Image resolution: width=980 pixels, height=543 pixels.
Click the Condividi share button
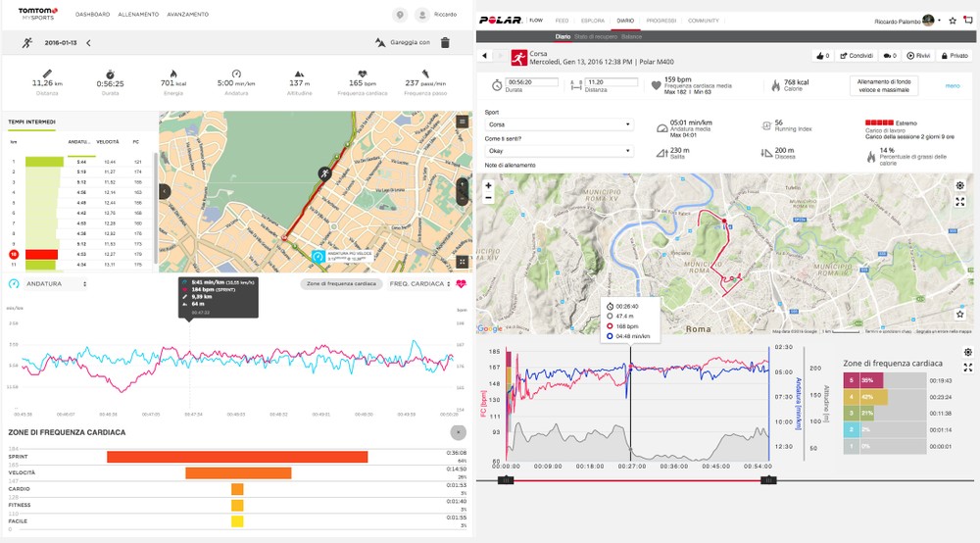click(857, 56)
